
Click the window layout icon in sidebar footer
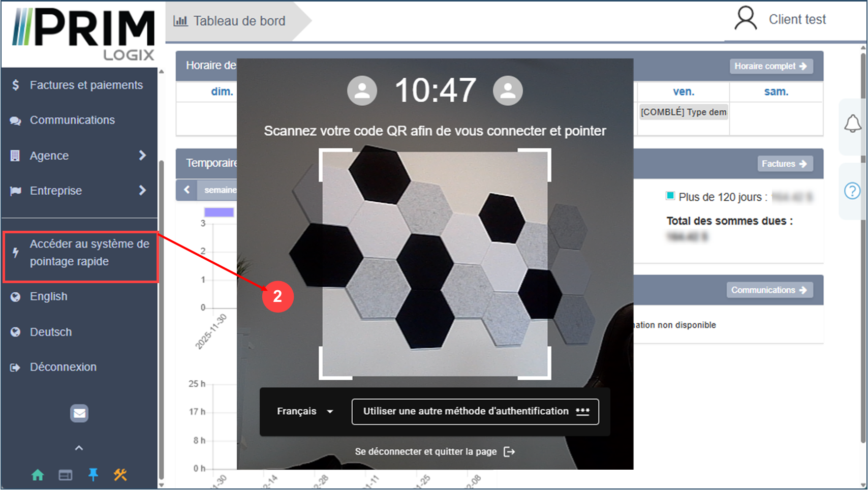coord(66,475)
